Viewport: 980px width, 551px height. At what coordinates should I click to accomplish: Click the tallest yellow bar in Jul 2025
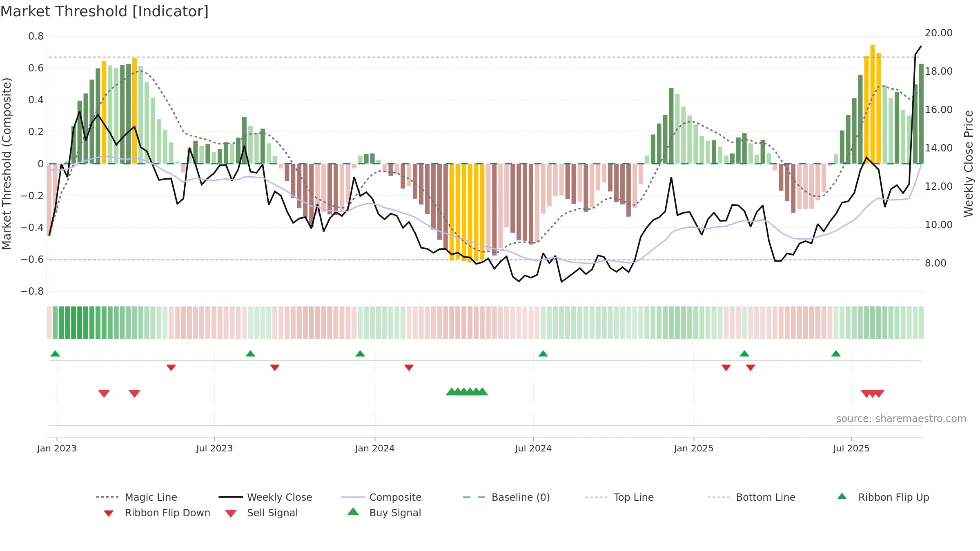coord(873,104)
